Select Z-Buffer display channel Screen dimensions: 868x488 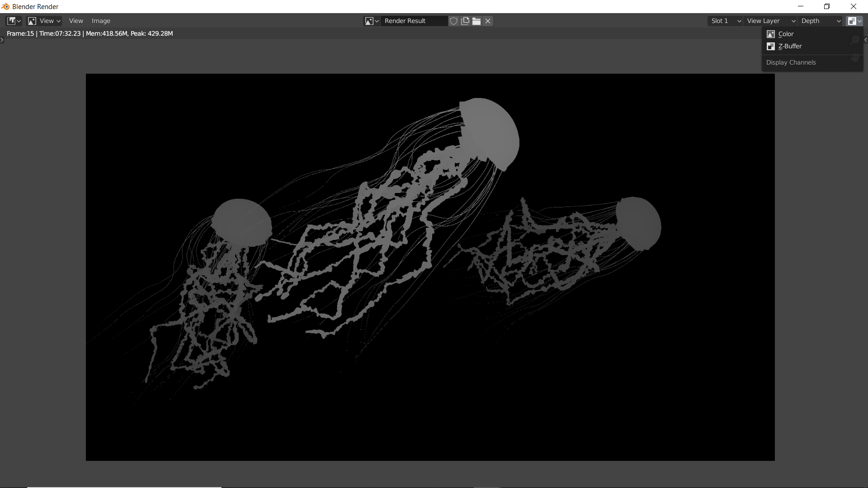pyautogui.click(x=789, y=46)
